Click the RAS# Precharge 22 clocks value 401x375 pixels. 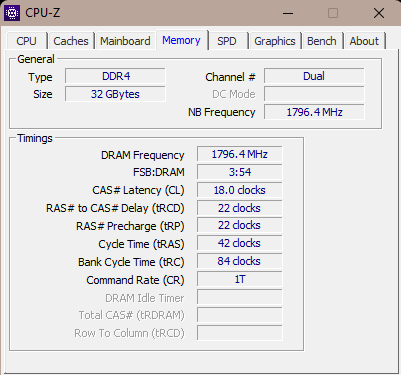click(239, 225)
